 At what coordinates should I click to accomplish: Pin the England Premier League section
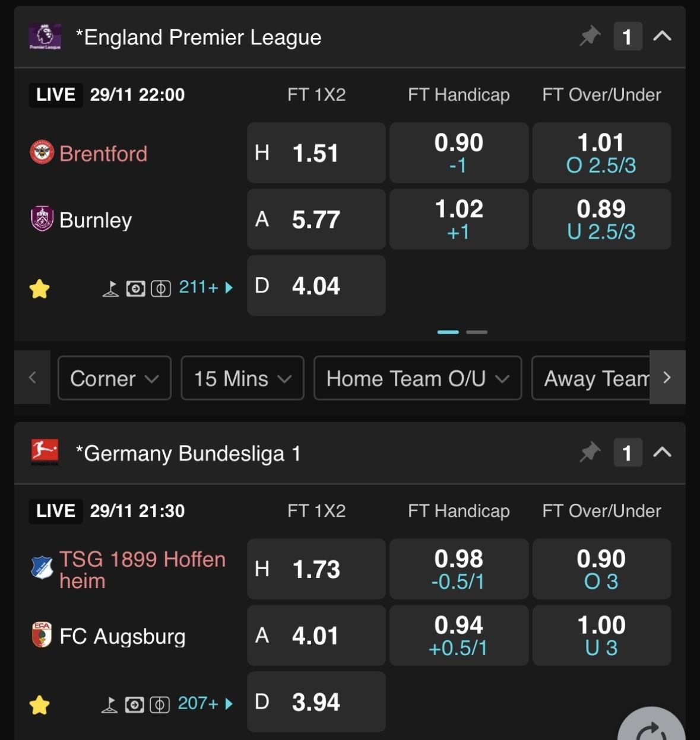click(x=590, y=37)
